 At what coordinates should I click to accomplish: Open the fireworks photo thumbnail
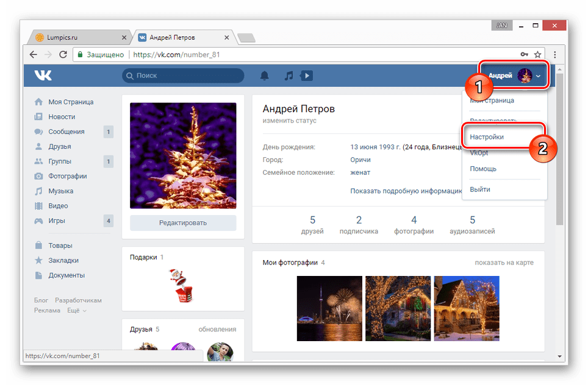pyautogui.click(x=329, y=309)
